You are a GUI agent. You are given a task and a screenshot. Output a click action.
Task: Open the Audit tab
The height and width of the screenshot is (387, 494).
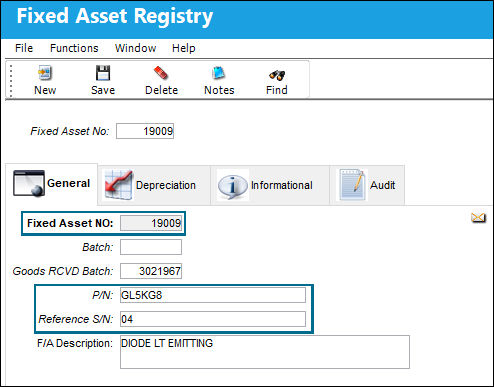367,185
